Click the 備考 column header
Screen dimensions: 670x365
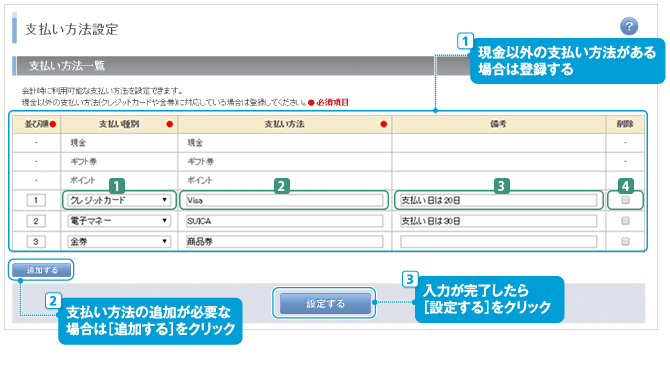coord(498,124)
